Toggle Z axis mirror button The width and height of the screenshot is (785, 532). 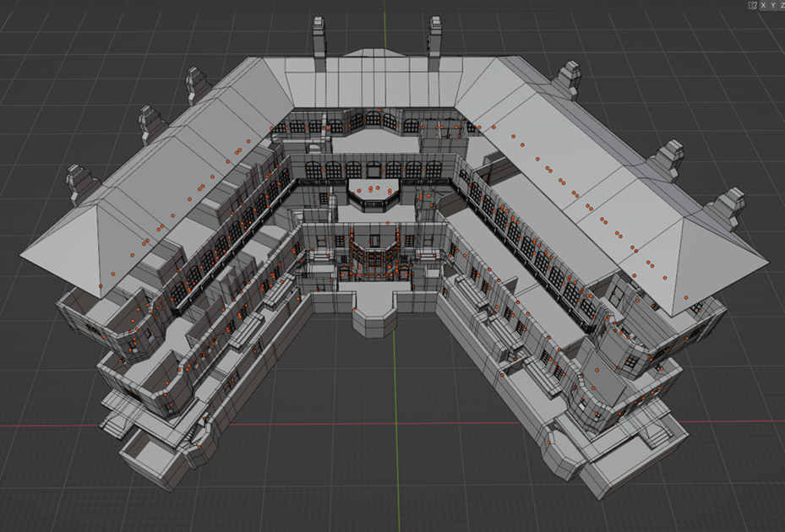coord(782,5)
